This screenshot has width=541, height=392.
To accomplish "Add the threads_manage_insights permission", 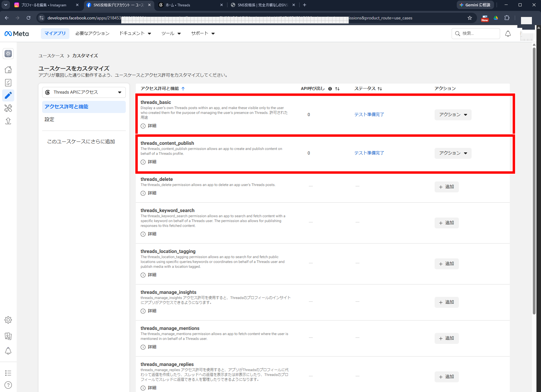I will pyautogui.click(x=446, y=302).
